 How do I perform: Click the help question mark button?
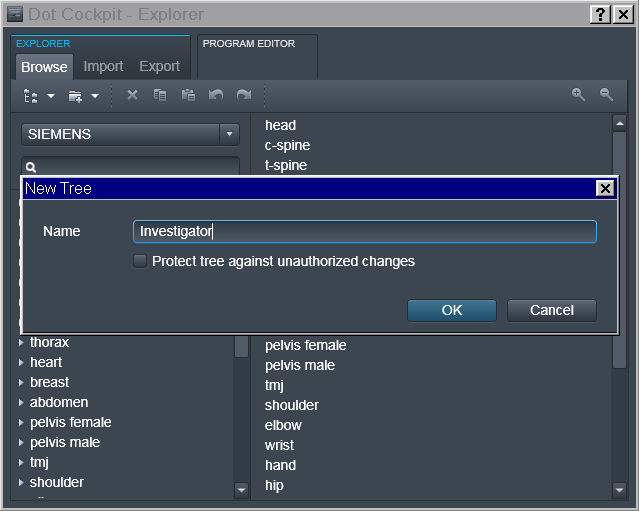tap(600, 15)
